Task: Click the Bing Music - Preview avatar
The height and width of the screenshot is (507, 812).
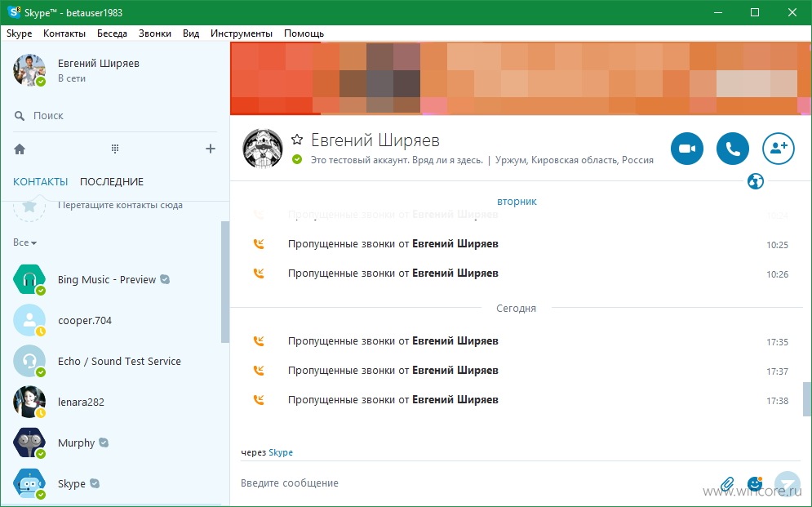Action: (29, 279)
